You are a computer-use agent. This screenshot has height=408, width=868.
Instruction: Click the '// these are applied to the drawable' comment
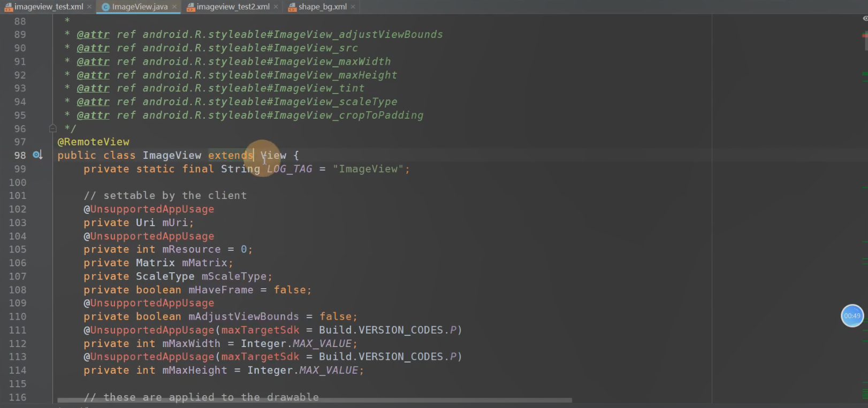201,397
